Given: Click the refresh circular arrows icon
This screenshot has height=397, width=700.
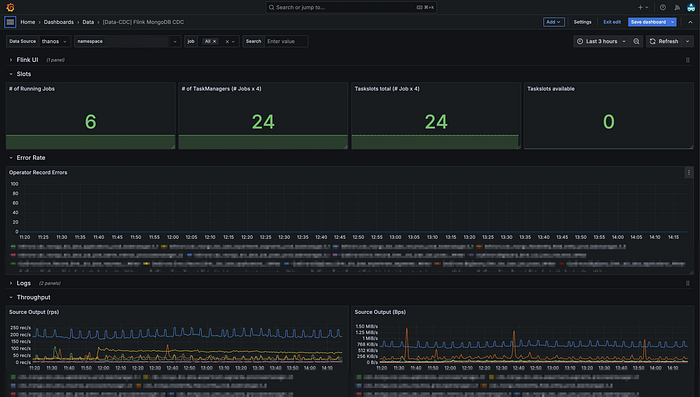Looking at the screenshot, I should pos(653,41).
